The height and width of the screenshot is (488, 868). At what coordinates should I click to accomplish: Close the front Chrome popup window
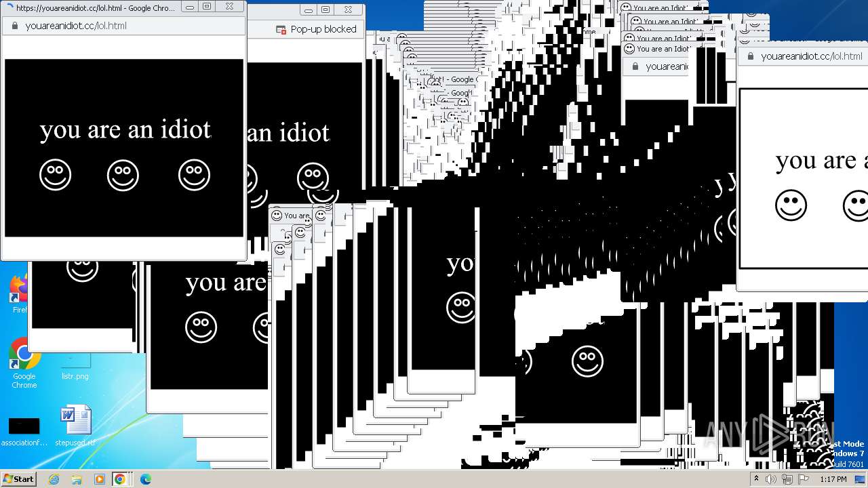(x=229, y=7)
